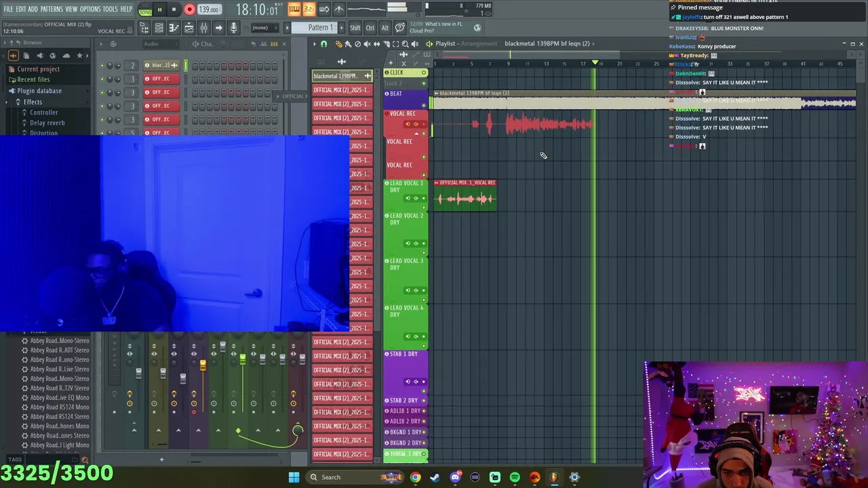This screenshot has width=868, height=488.
Task: Select the Playlist delete tool
Action: click(357, 44)
